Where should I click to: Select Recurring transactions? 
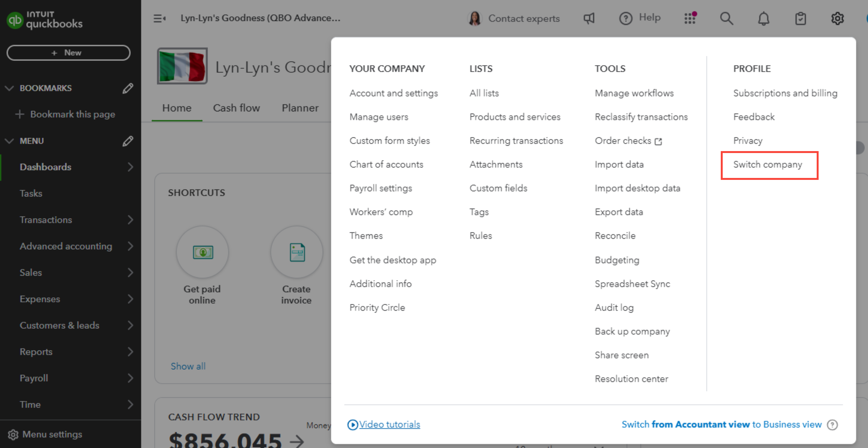tap(516, 141)
